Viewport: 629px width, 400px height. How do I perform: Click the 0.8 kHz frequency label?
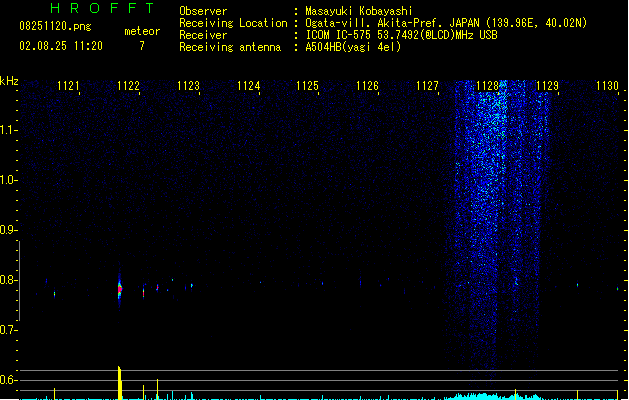coord(8,280)
